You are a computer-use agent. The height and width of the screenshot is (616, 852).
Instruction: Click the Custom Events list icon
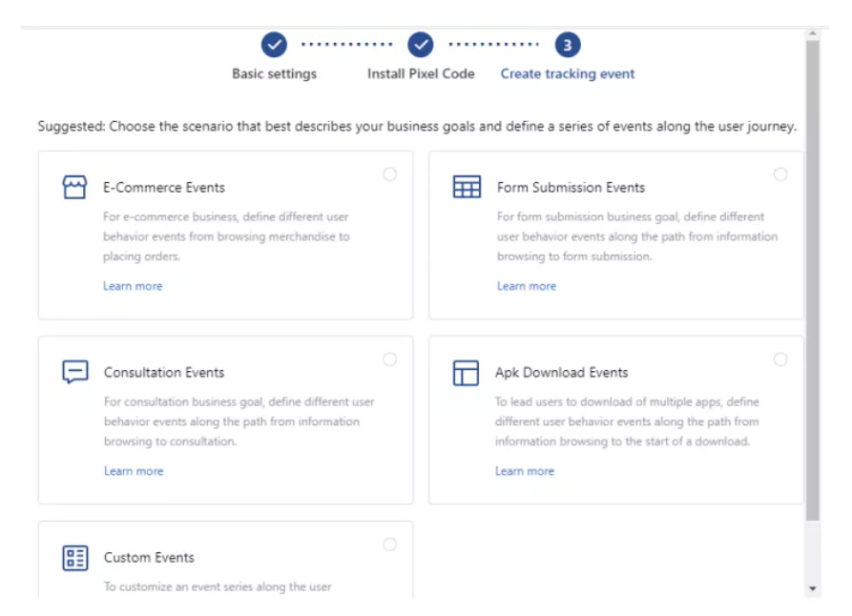75,558
